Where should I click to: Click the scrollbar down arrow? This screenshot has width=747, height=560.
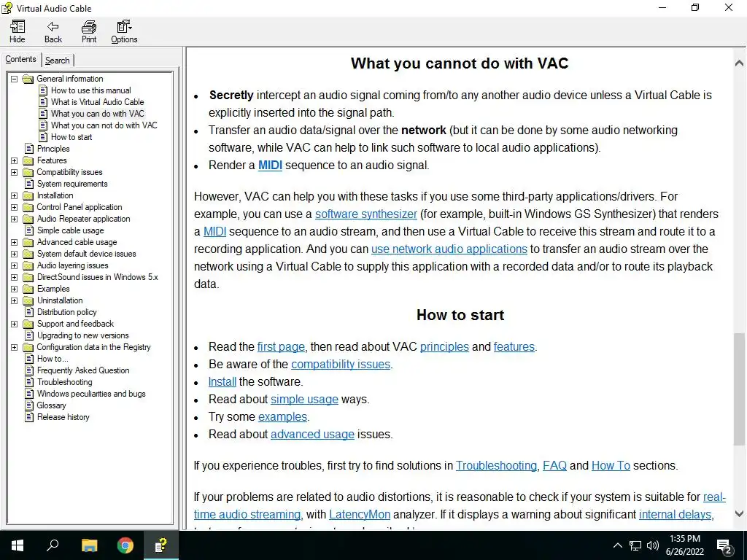[x=739, y=514]
